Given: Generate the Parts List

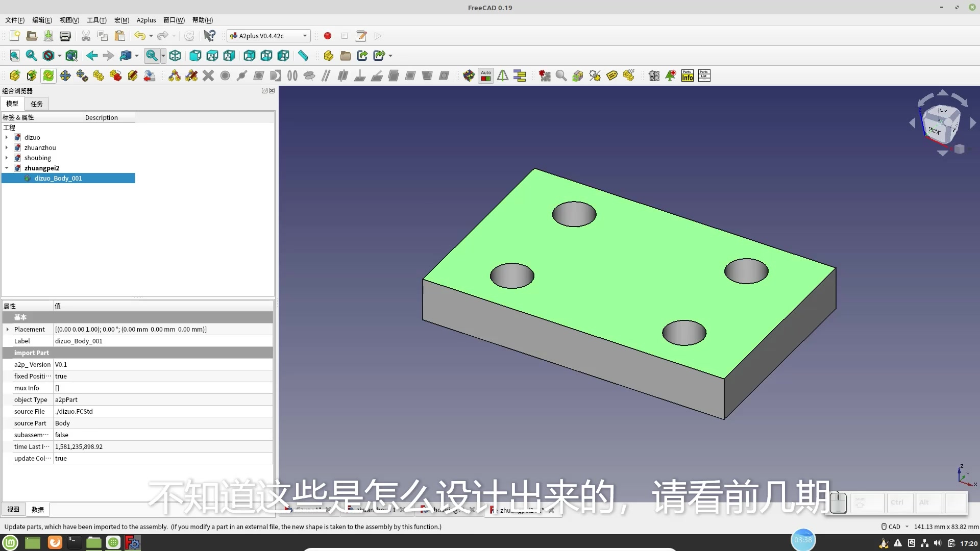Looking at the screenshot, I should point(704,76).
